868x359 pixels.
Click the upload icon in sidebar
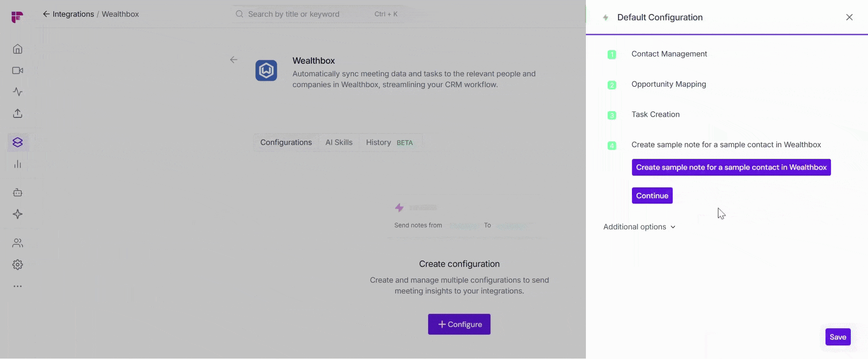(x=18, y=113)
